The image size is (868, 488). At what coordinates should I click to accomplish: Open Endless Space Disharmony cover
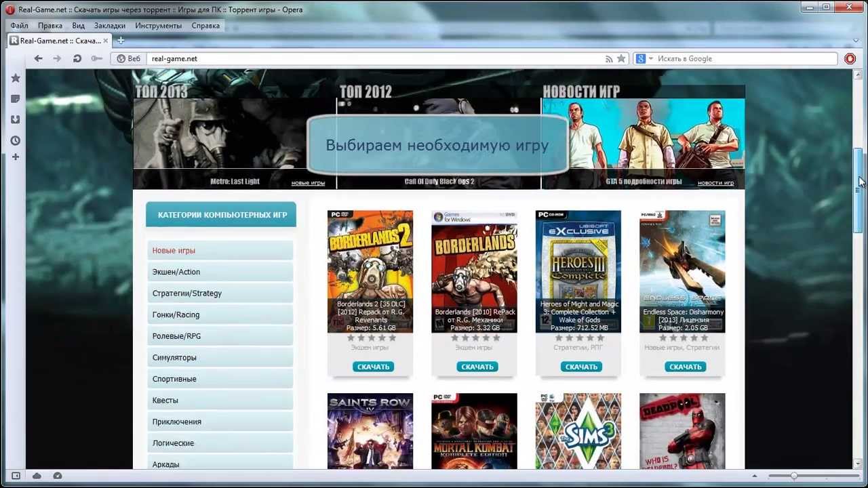coord(682,271)
